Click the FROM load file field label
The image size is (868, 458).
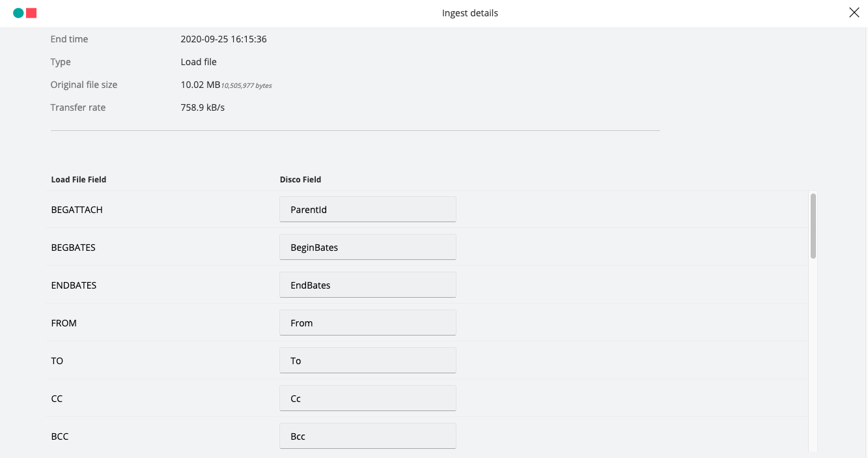64,323
